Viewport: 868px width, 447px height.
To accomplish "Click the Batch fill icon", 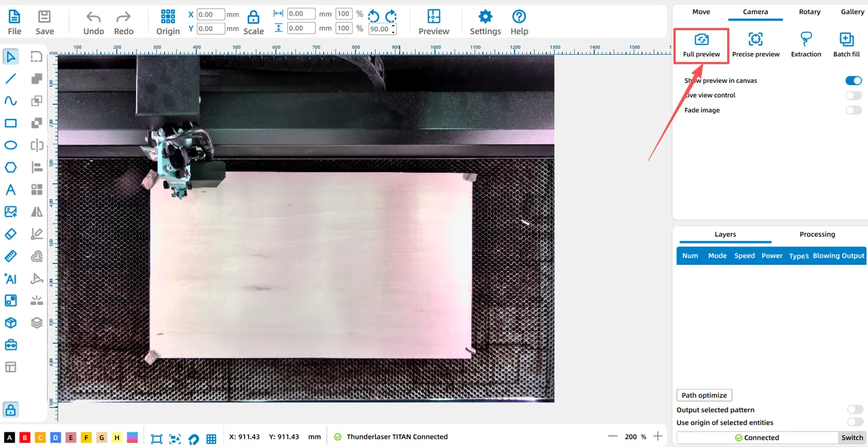I will (x=846, y=39).
